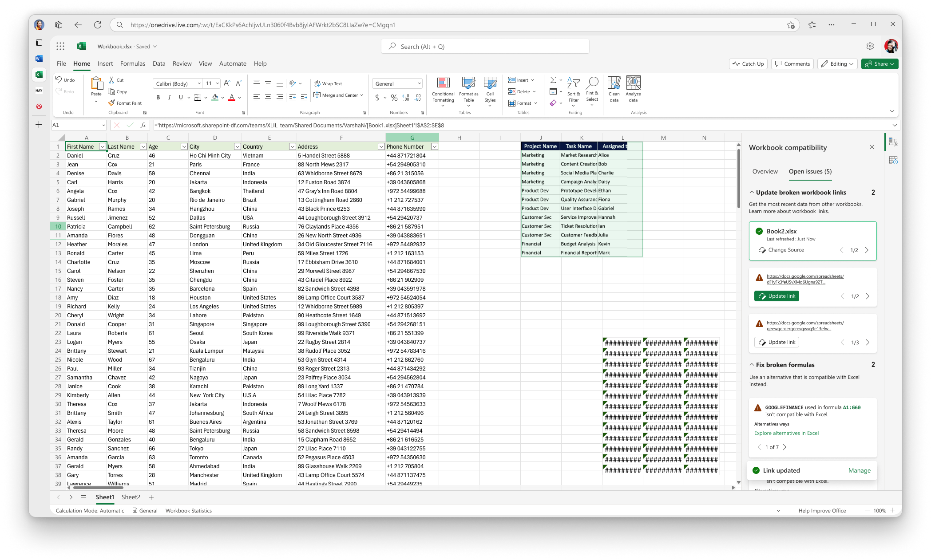Open the Formulas ribbon tab

tap(133, 63)
